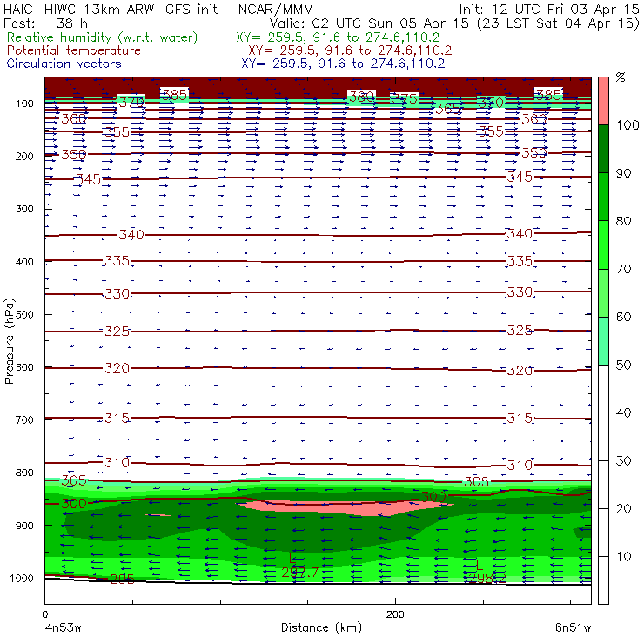Click the left-hand '330' contour label
The width and height of the screenshot is (644, 644).
click(x=117, y=294)
